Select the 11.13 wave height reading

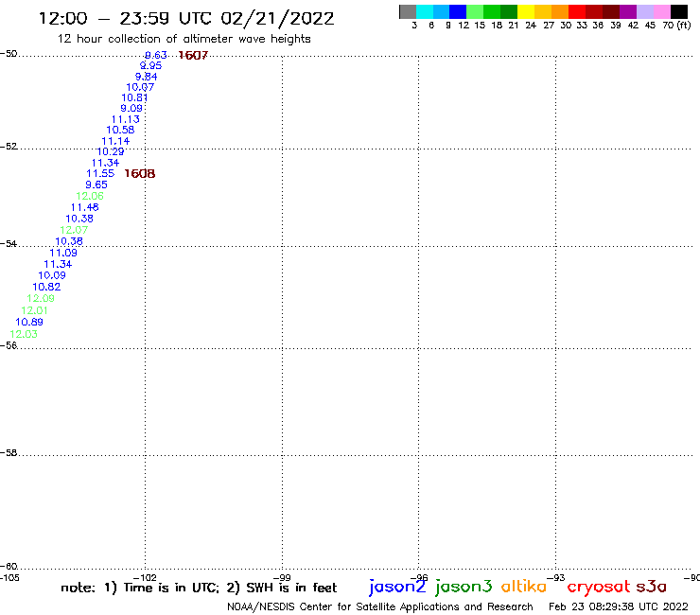pyautogui.click(x=126, y=119)
